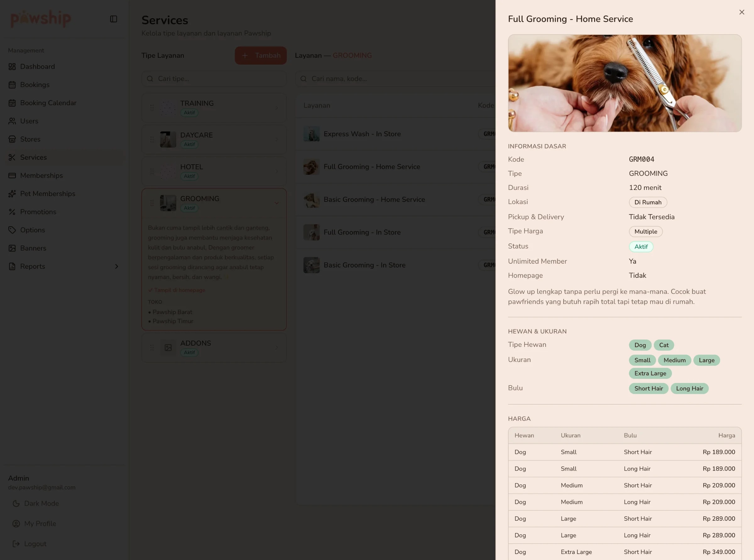Open Bookings from the sidebar
The height and width of the screenshot is (560, 754).
click(x=64, y=85)
